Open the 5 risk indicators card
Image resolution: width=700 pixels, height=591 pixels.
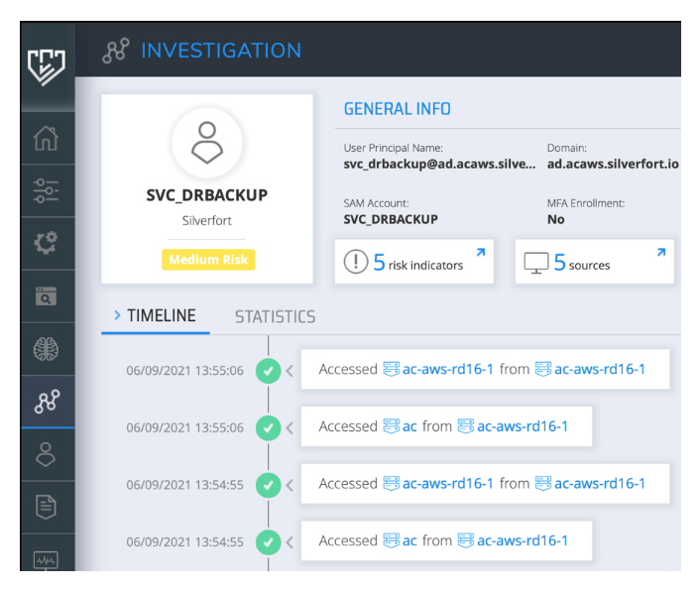point(413,263)
